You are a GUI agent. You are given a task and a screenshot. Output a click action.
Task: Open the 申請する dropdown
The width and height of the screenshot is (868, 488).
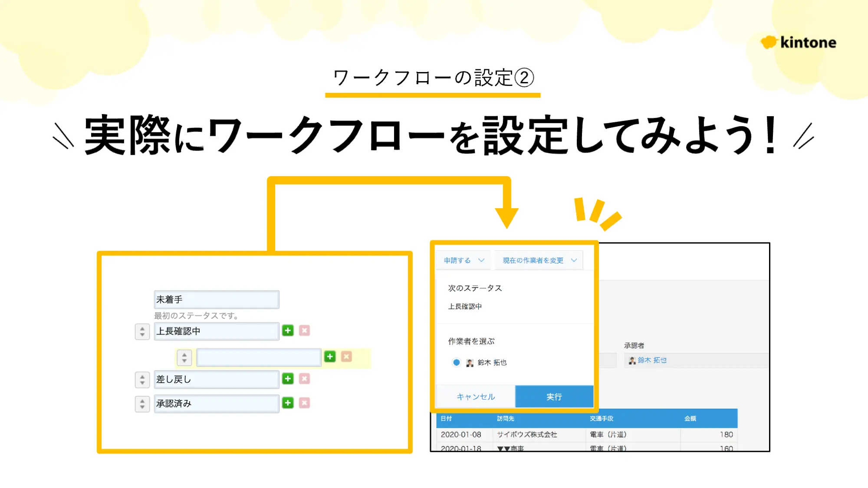point(464,260)
